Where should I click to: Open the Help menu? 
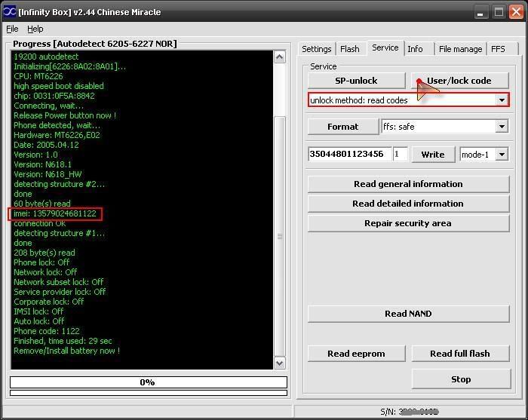click(x=35, y=29)
